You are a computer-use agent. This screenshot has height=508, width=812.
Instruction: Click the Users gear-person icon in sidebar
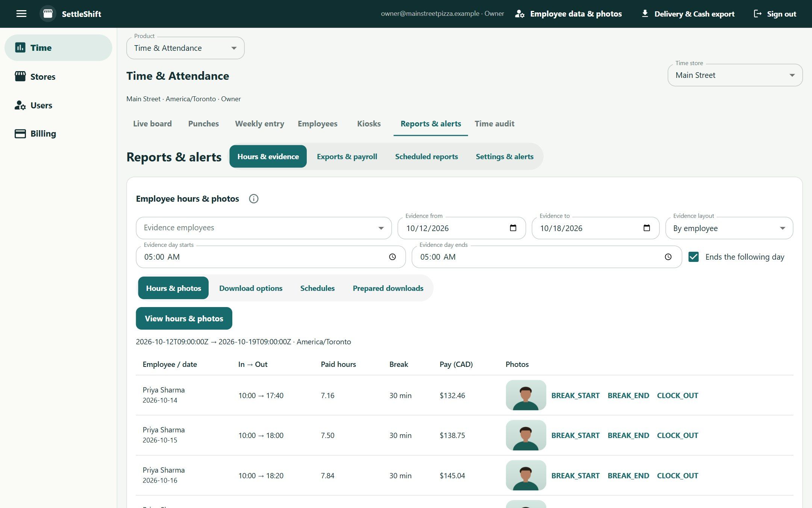[x=20, y=105]
